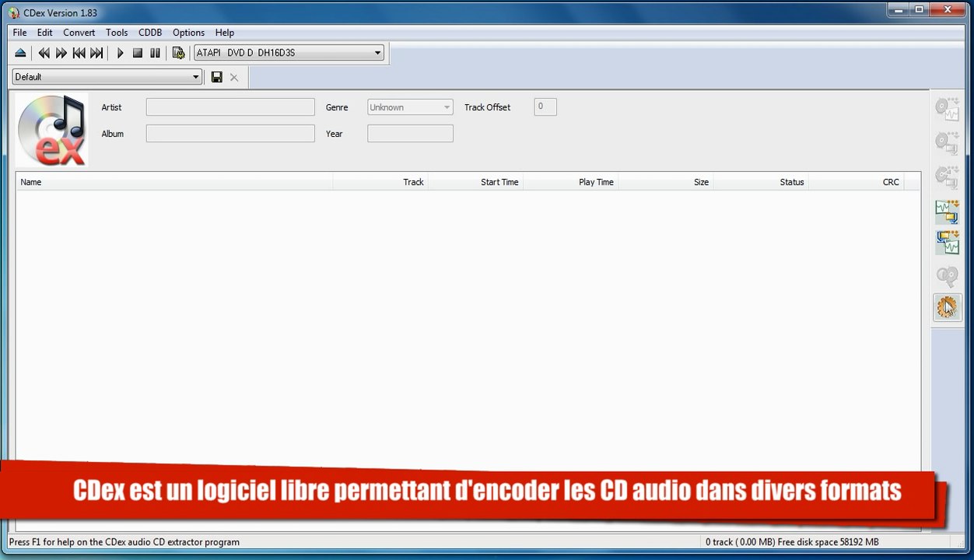Click the Year input field
Viewport: 974px width, 560px height.
click(410, 134)
